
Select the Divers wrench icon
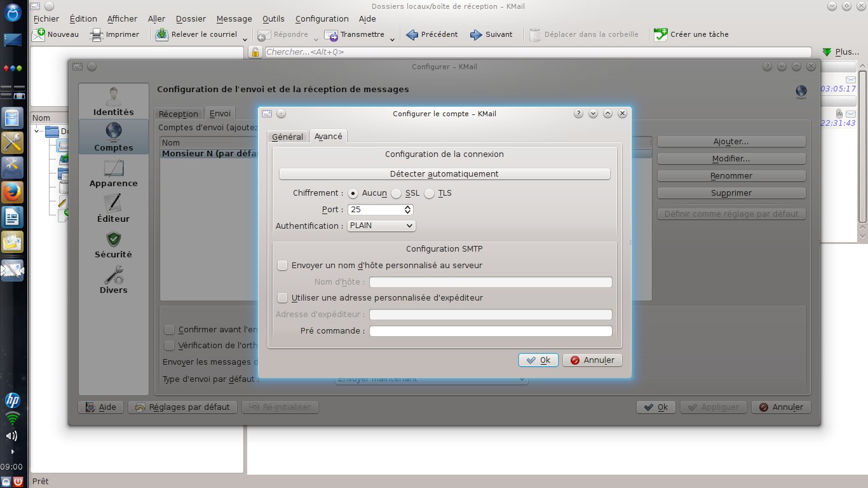[x=114, y=274]
